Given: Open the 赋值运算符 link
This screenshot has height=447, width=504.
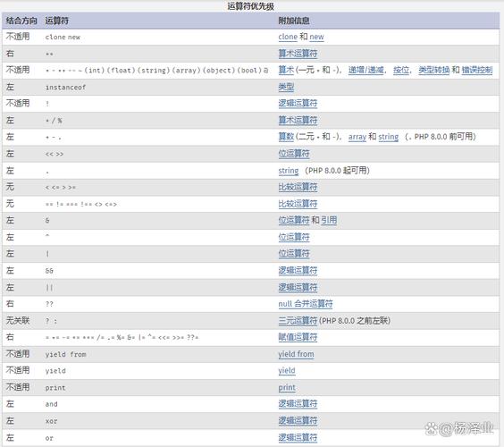Looking at the screenshot, I should coord(298,337).
